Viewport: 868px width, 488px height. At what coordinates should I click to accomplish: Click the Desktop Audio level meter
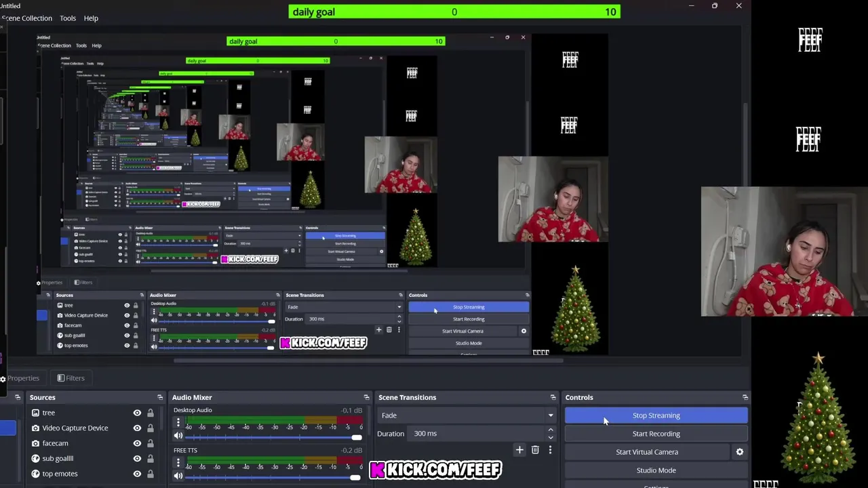(275, 420)
